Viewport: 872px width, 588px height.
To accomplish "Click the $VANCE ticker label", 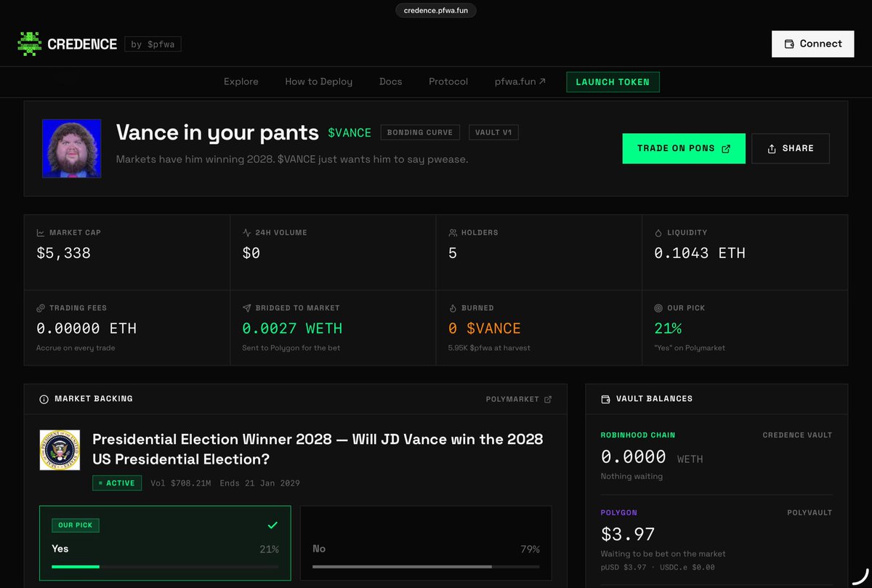I will (x=350, y=133).
